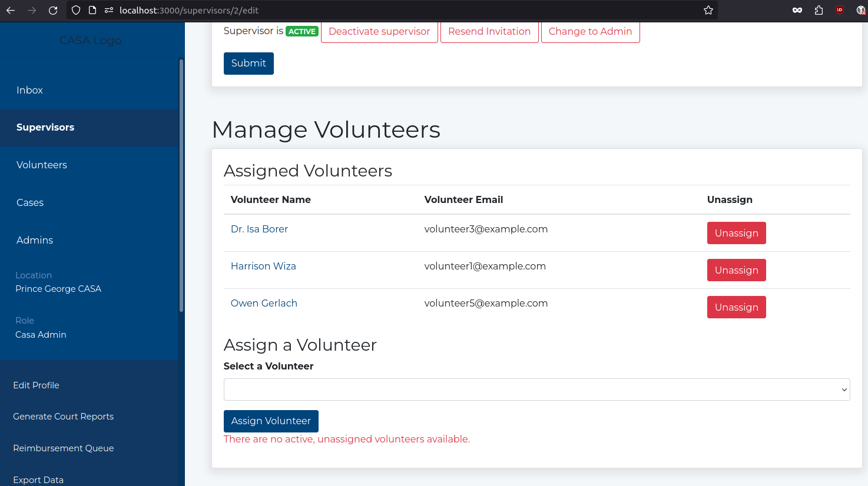Click the CASA Logo in sidebar

pos(90,41)
